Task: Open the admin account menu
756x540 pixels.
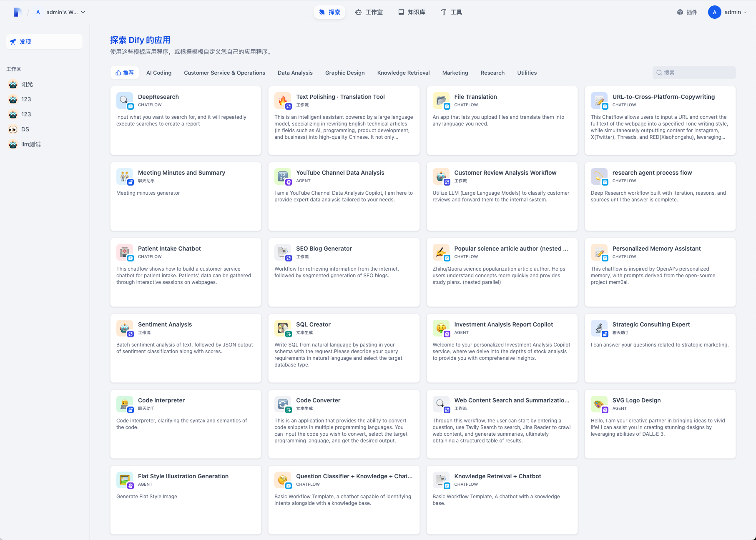Action: click(728, 12)
